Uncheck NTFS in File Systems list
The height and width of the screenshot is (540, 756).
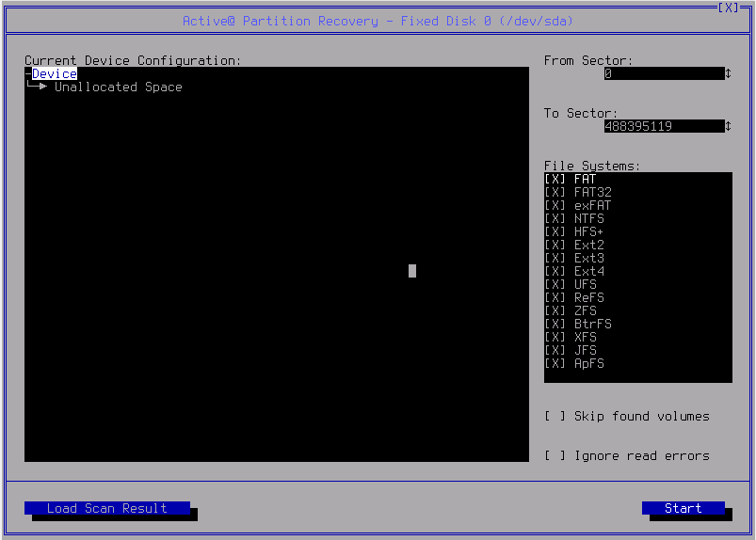point(555,218)
